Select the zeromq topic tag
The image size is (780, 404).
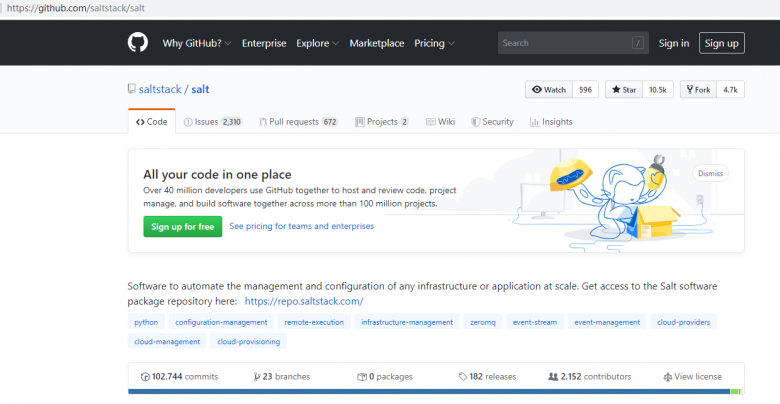pyautogui.click(x=483, y=322)
